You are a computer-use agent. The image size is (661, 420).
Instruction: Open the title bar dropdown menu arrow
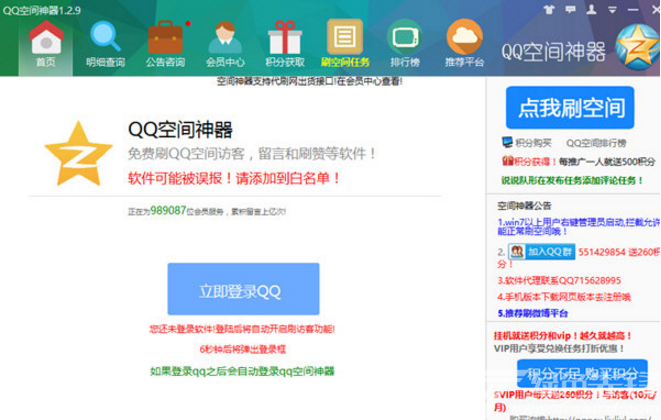[613, 9]
